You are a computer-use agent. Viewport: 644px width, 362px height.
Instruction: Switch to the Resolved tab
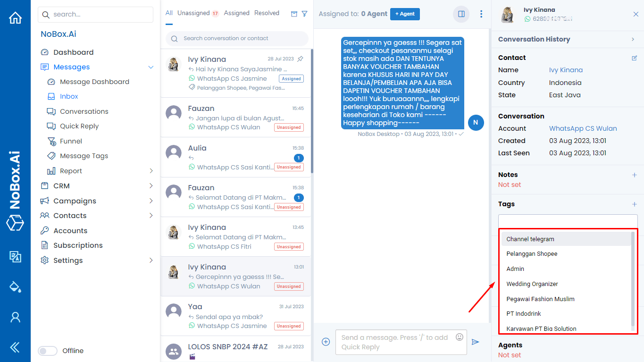click(267, 13)
